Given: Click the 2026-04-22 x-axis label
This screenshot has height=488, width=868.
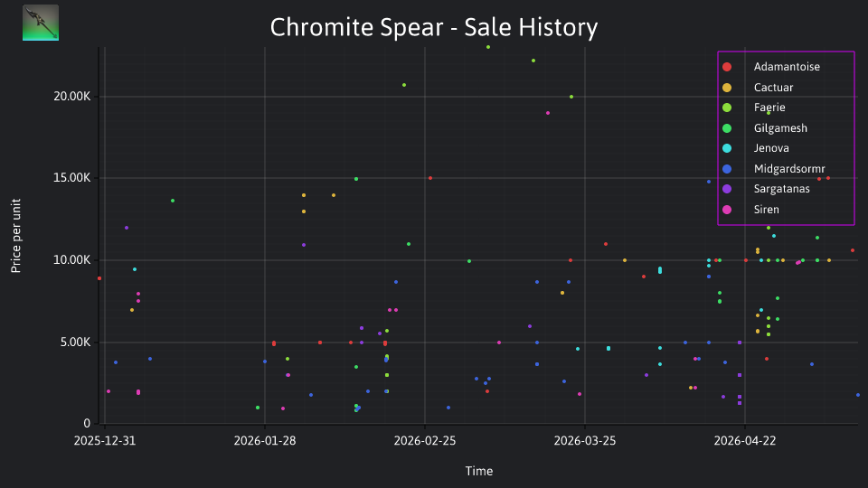Looking at the screenshot, I should point(744,441).
